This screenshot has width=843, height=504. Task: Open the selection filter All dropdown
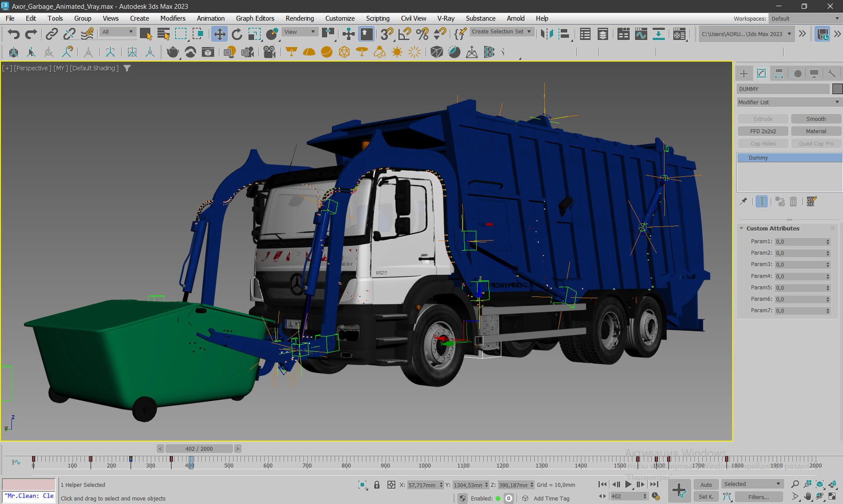click(117, 32)
